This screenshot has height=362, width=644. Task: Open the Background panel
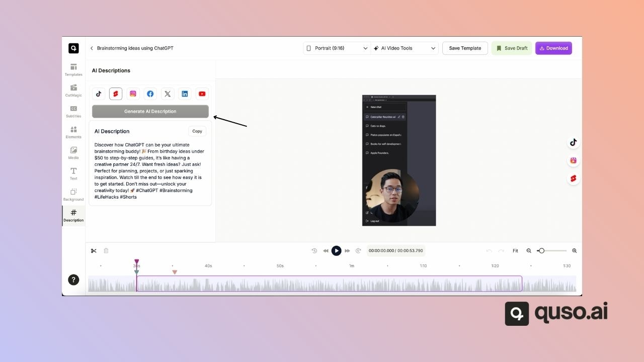click(x=73, y=195)
